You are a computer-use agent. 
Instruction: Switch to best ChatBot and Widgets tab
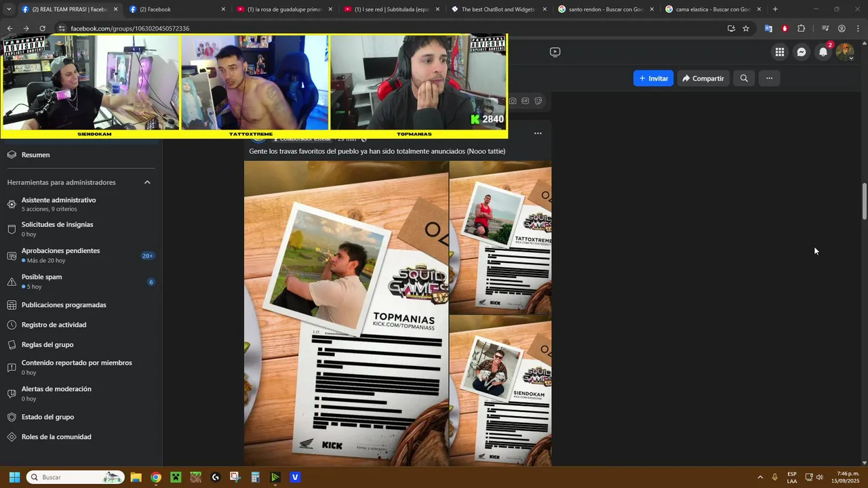click(x=498, y=9)
